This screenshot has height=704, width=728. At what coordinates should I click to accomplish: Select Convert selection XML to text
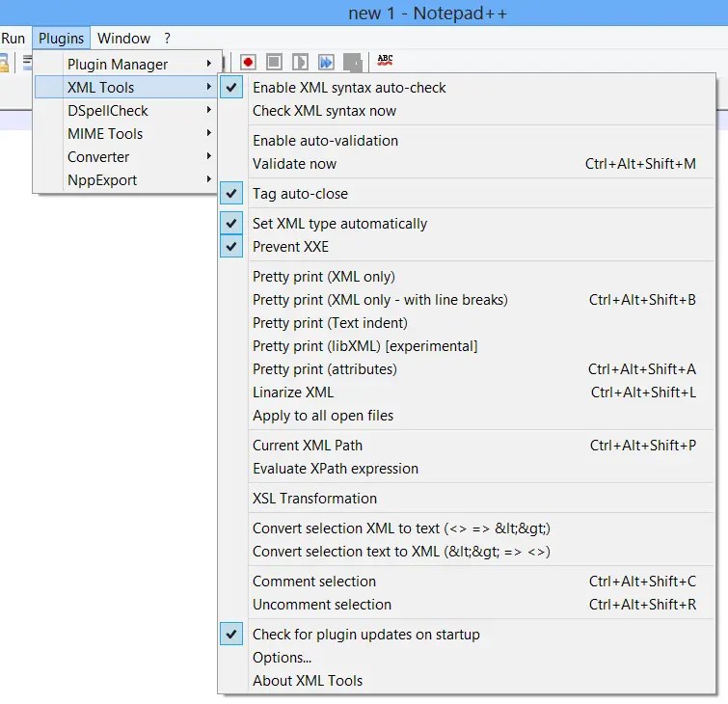pyautogui.click(x=467, y=528)
